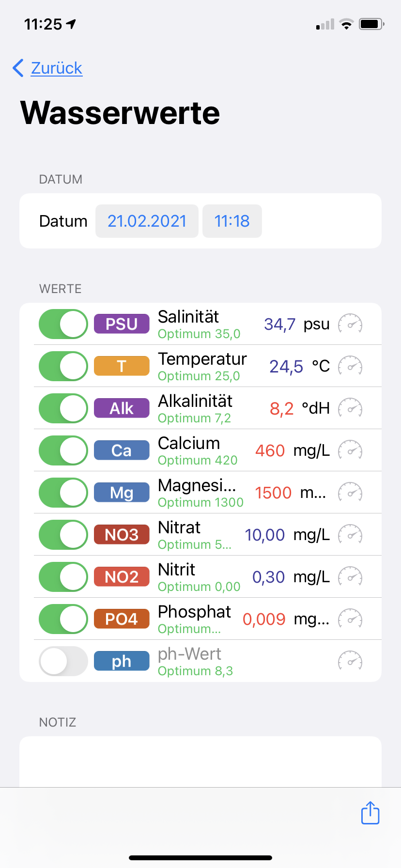Image resolution: width=401 pixels, height=868 pixels.
Task: Open the time picker showing 11:18
Action: click(232, 221)
